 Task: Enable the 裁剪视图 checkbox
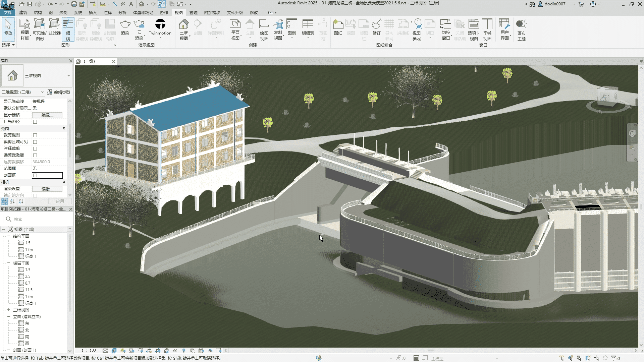(35, 135)
